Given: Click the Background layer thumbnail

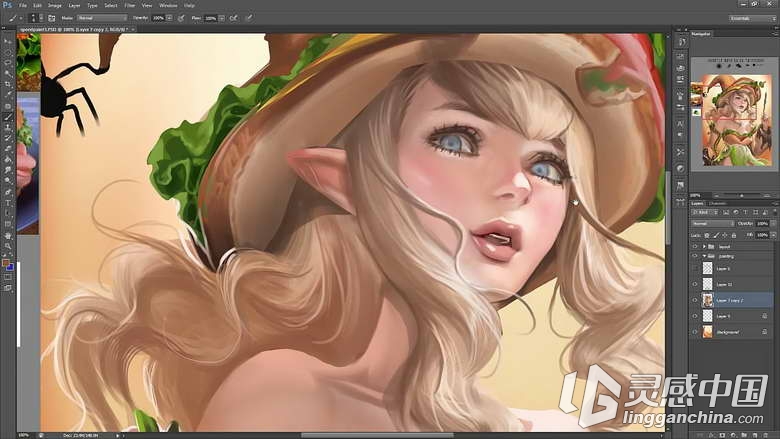Looking at the screenshot, I should [x=707, y=332].
